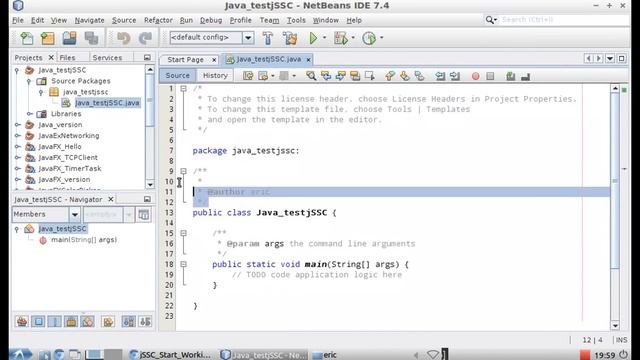Toggle Show Static Members filter in Navigator

coord(55,322)
